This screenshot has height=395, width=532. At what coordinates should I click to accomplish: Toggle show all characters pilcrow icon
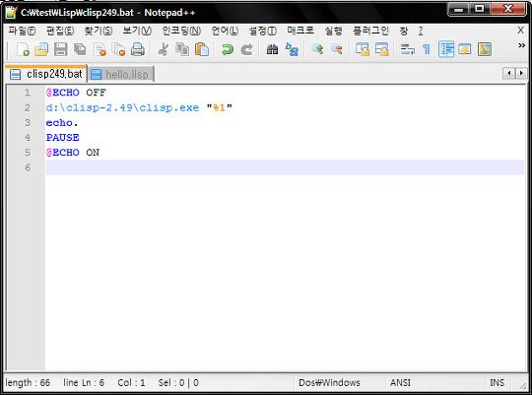(x=427, y=49)
